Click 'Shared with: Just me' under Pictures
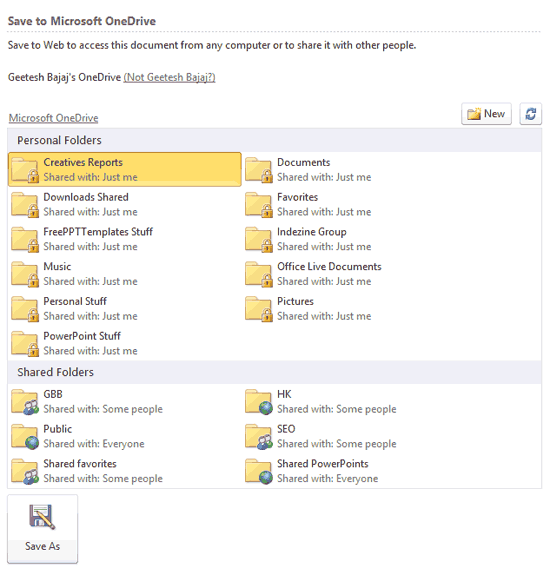 click(324, 316)
